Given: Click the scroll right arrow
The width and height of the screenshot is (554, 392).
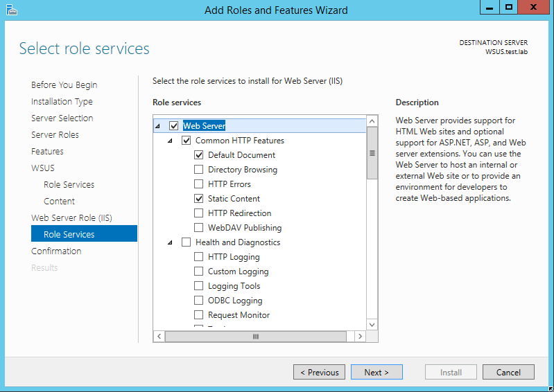Looking at the screenshot, I should (360, 337).
